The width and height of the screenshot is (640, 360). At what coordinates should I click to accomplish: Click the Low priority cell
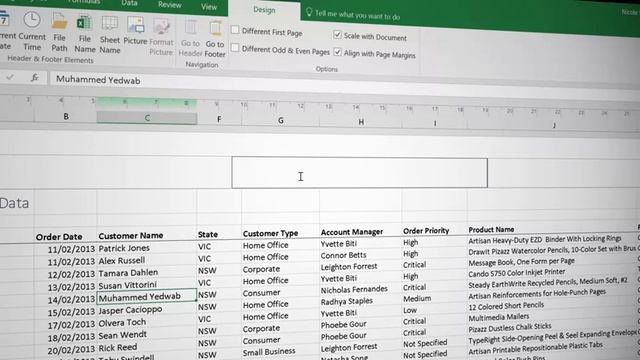[410, 310]
